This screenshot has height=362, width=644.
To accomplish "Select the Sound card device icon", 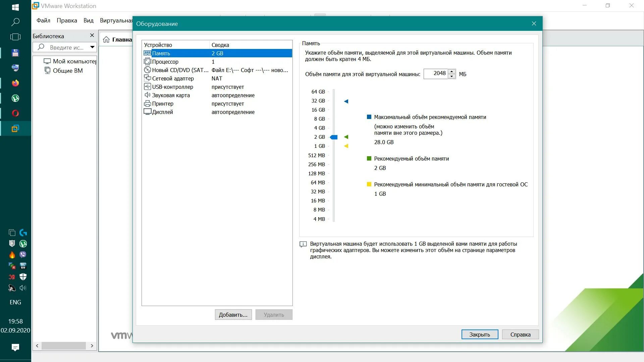I will tap(147, 95).
